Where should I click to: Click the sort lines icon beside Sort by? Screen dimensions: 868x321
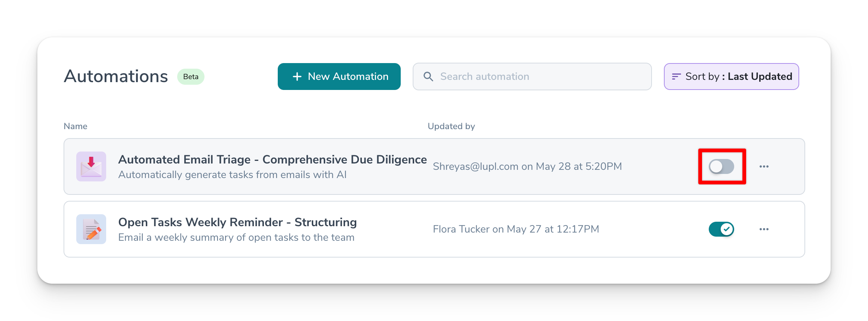pos(676,77)
